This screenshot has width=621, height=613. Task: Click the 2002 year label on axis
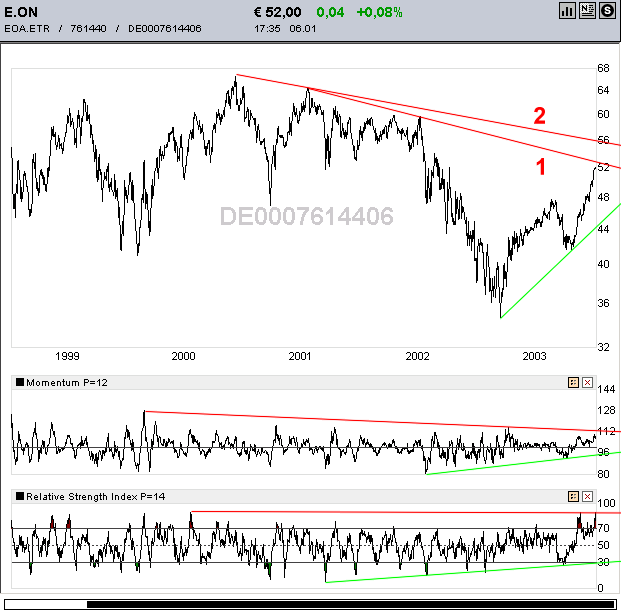point(417,356)
